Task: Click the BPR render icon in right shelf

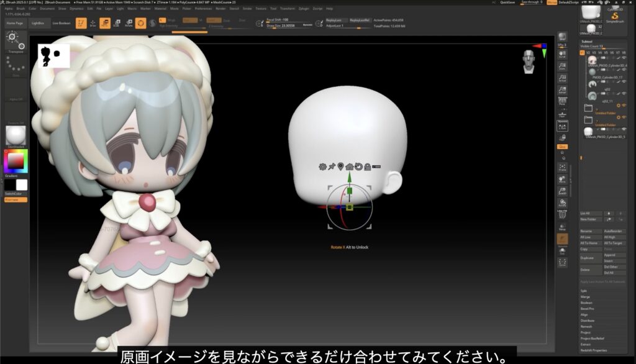Action: point(562,37)
